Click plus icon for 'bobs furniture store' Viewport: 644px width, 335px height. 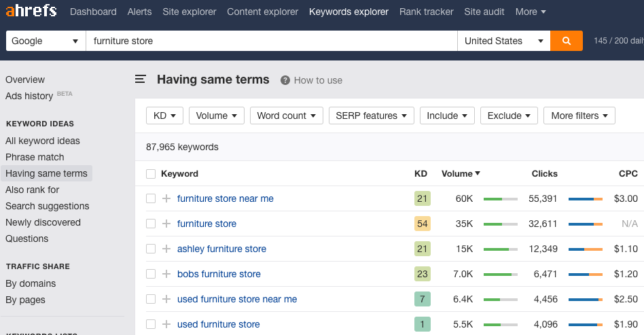(166, 274)
